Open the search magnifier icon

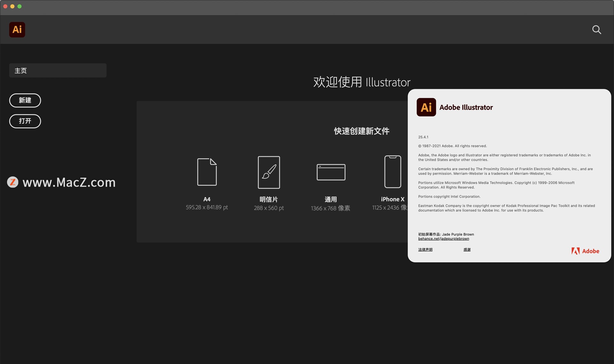point(596,30)
